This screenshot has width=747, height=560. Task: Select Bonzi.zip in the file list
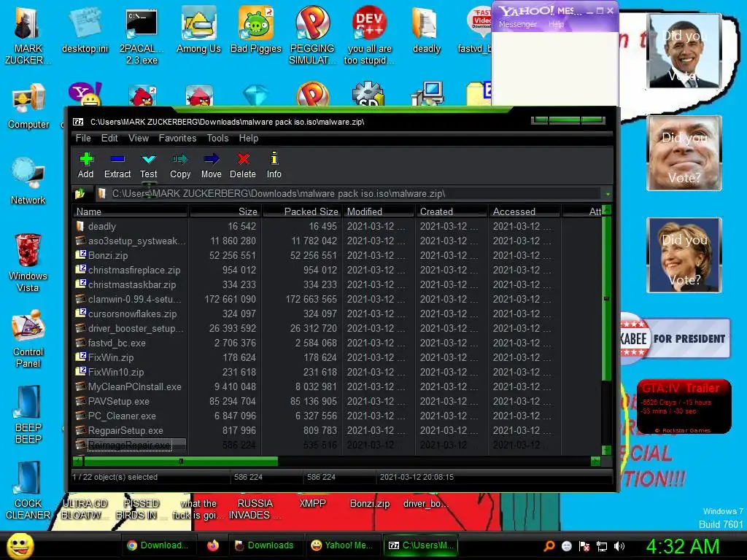337,256
